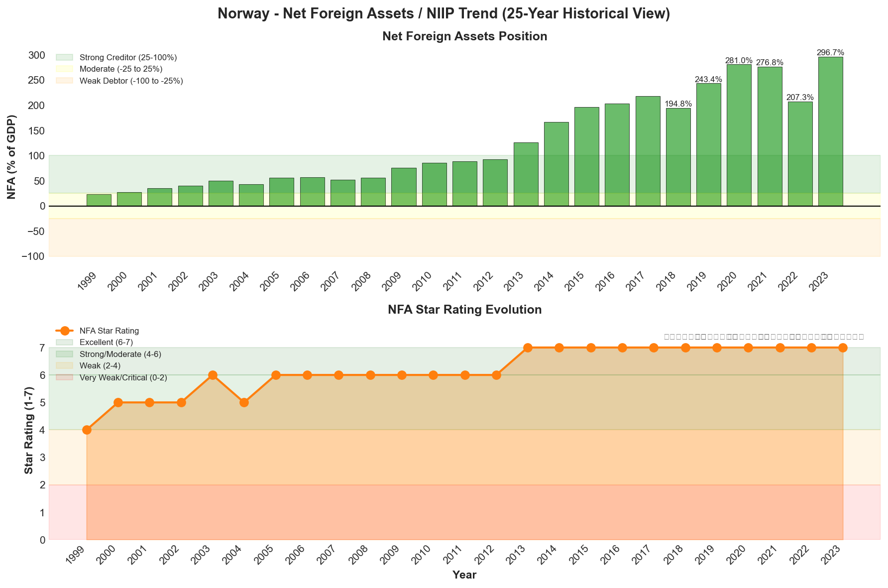
Task: Click the Moderate (-25 to 25%) yellow swatch
Action: tap(63, 69)
